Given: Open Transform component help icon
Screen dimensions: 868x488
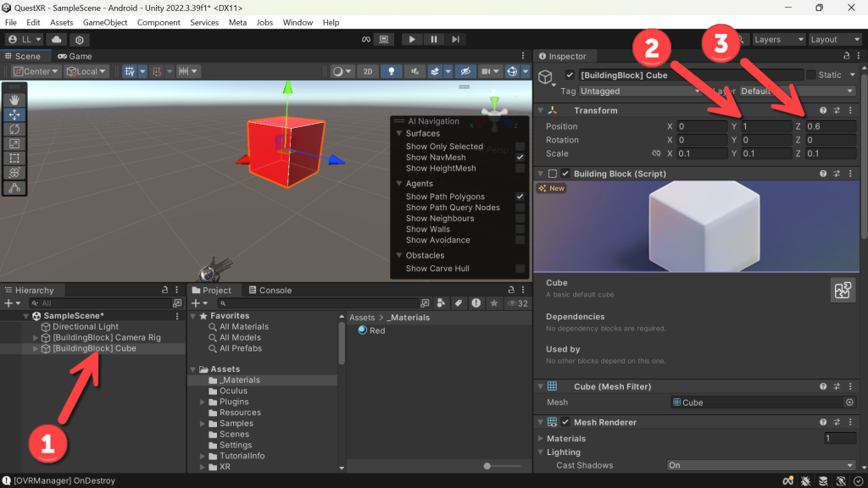Looking at the screenshot, I should [823, 111].
